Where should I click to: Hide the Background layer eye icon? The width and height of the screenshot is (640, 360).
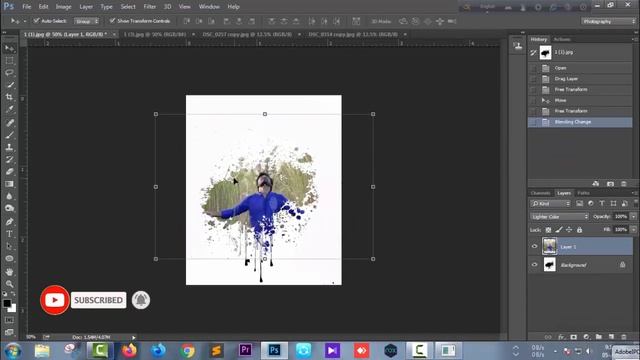coord(534,265)
